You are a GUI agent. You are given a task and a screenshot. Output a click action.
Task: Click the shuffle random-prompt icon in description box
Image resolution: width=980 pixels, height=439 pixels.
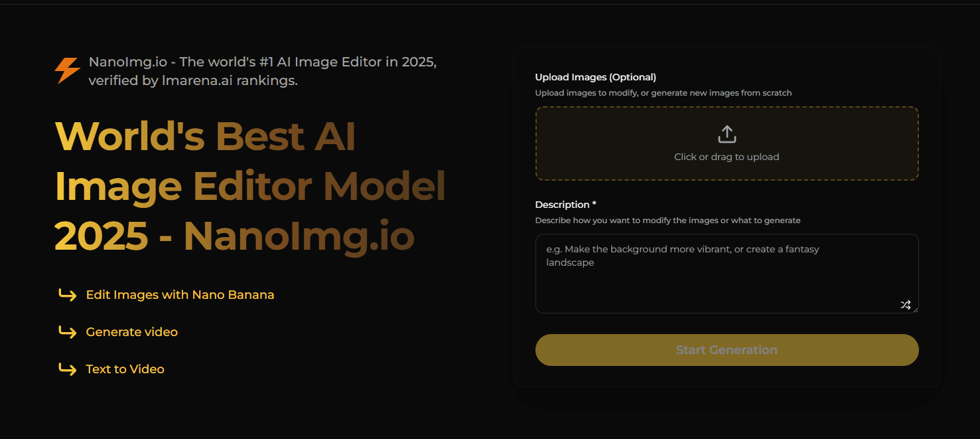coord(905,305)
